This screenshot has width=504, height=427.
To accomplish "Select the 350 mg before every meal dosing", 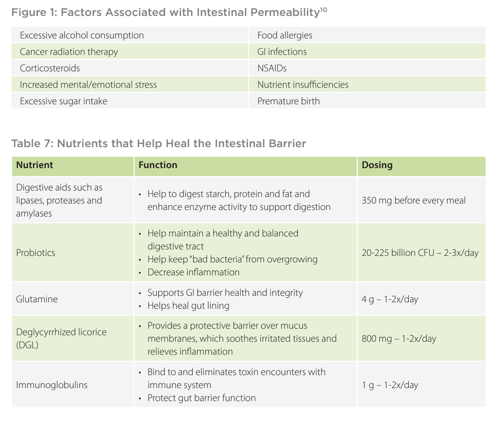I will (414, 201).
